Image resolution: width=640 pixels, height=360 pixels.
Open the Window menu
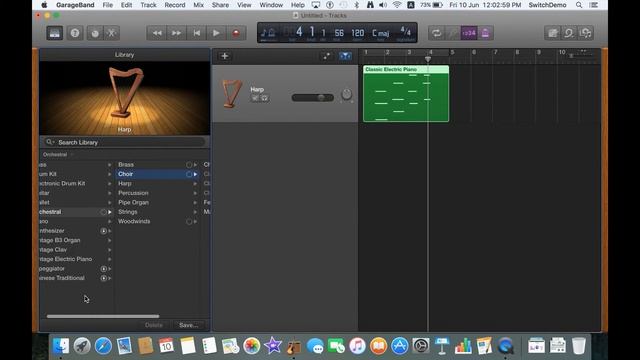271,5
